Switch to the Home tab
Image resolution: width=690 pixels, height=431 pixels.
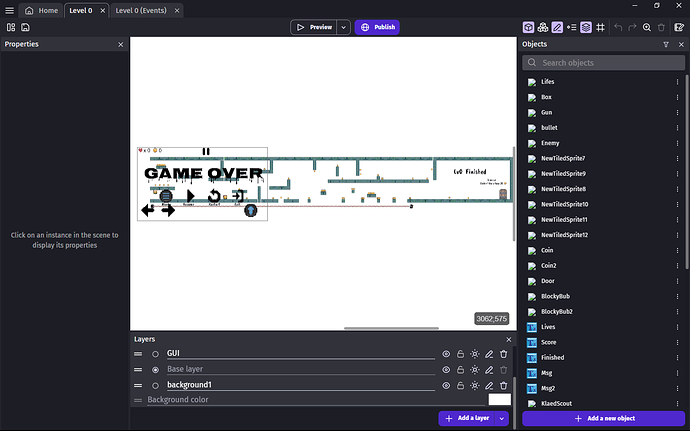pyautogui.click(x=41, y=11)
